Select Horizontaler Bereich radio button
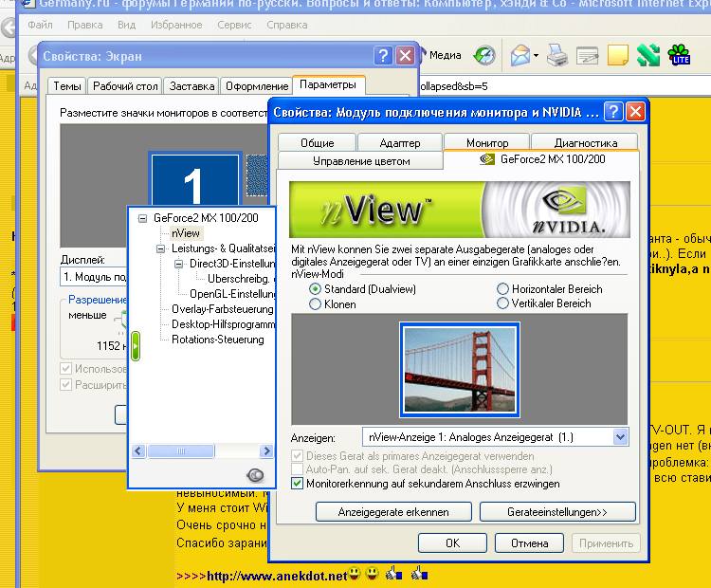The height and width of the screenshot is (588, 711). (502, 289)
